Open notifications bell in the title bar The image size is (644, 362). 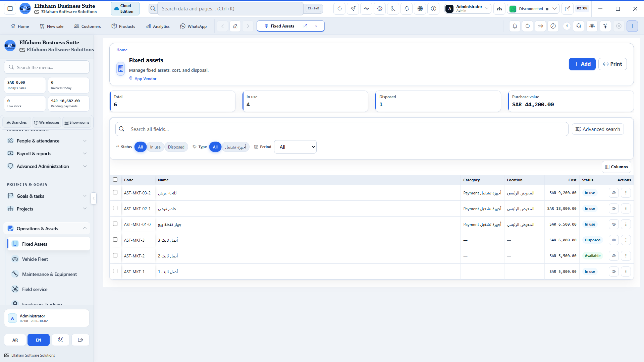pos(407,9)
